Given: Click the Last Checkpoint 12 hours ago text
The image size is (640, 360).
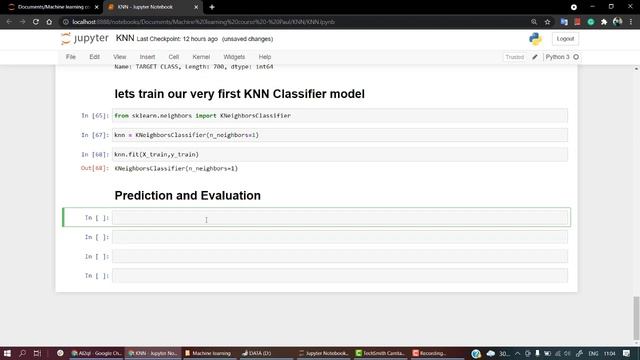Looking at the screenshot, I should pyautogui.click(x=177, y=39).
